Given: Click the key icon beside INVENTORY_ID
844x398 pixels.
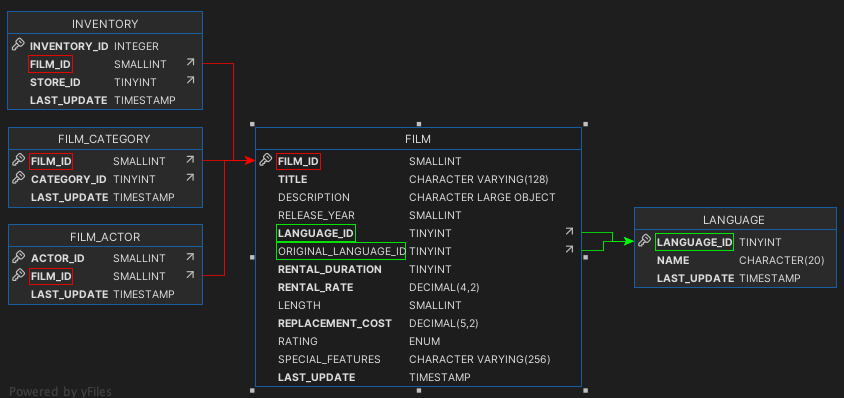Looking at the screenshot, I should pyautogui.click(x=18, y=45).
